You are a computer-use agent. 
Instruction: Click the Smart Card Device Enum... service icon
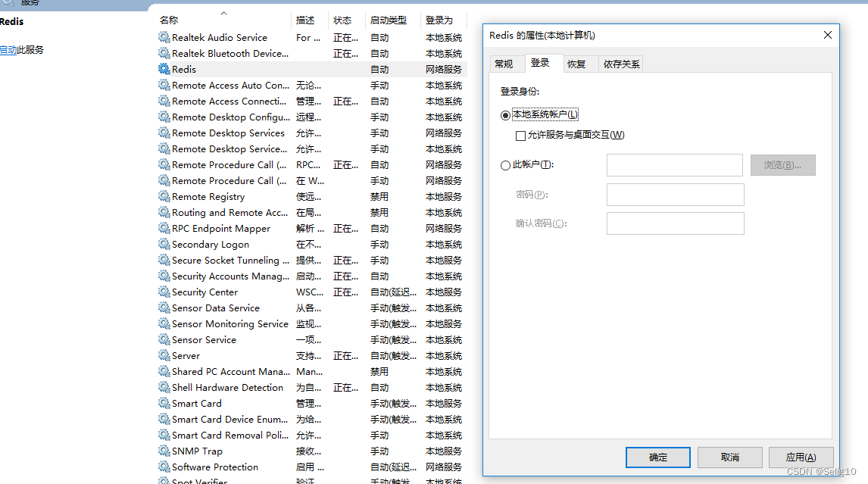click(164, 419)
